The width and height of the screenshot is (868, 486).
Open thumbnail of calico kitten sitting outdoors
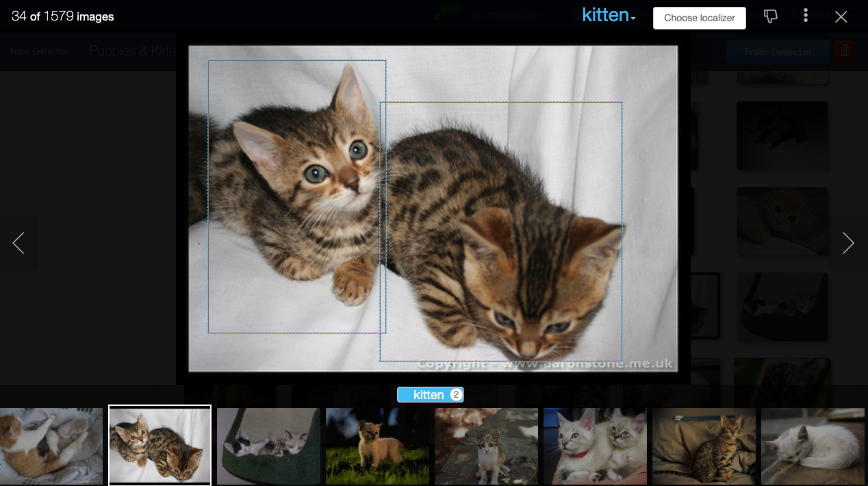[486, 446]
